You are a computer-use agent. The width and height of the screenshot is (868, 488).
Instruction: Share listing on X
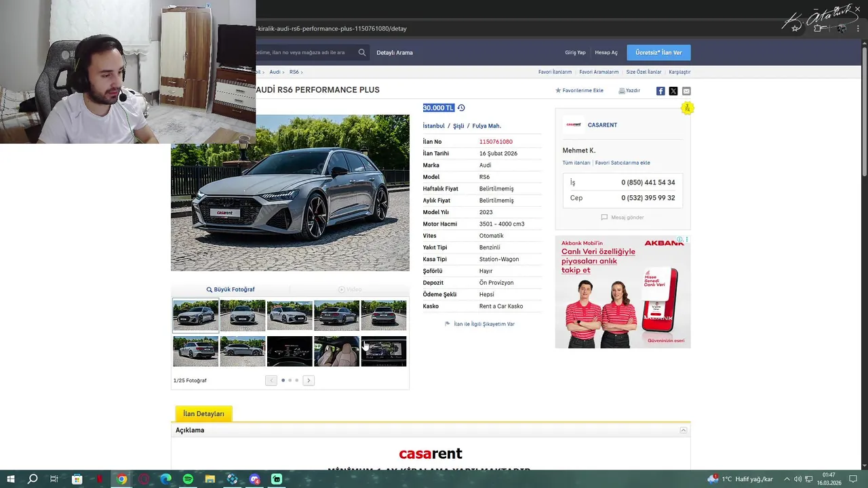(673, 91)
